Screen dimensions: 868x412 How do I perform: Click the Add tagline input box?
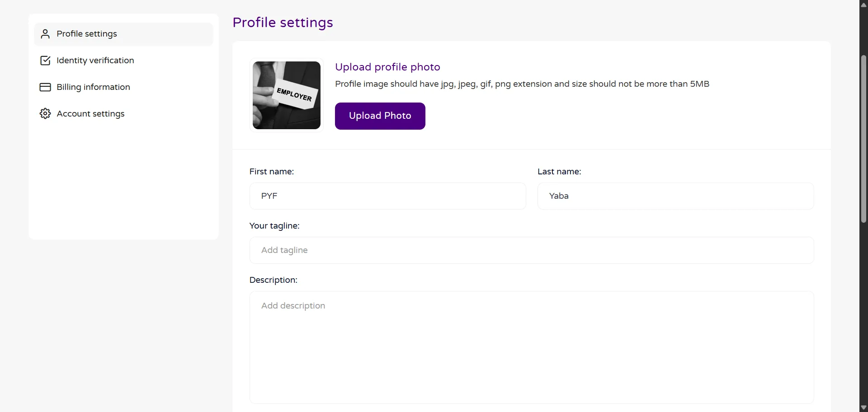[x=532, y=250]
